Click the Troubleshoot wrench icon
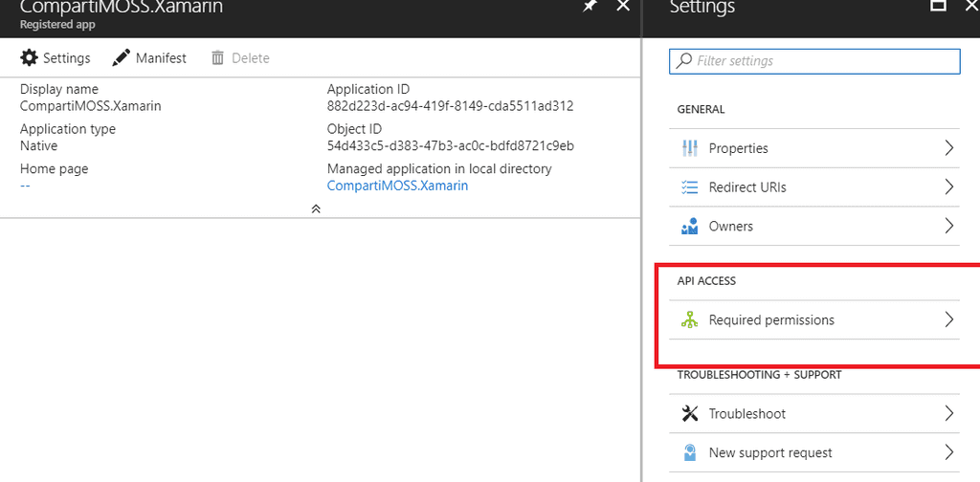 [689, 414]
